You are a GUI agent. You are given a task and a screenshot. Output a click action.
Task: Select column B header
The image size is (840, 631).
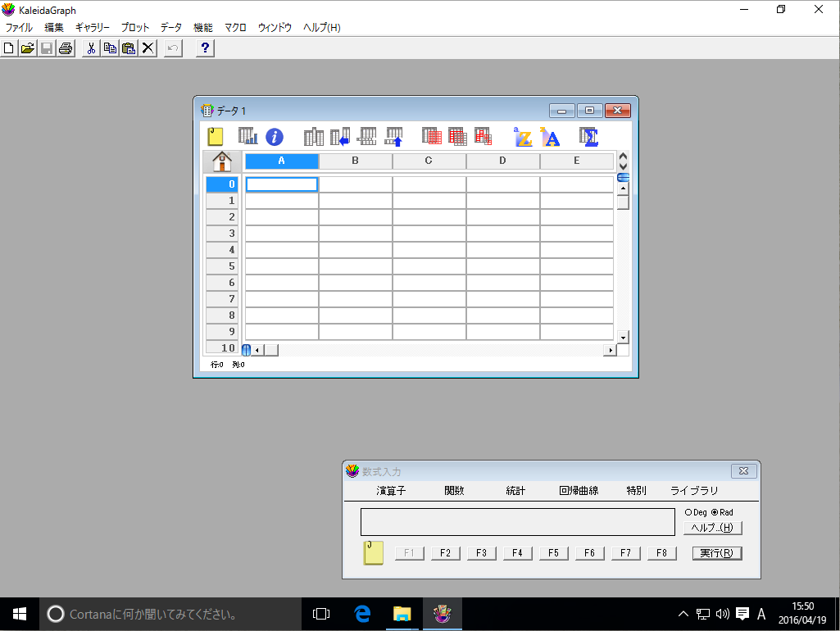(355, 161)
